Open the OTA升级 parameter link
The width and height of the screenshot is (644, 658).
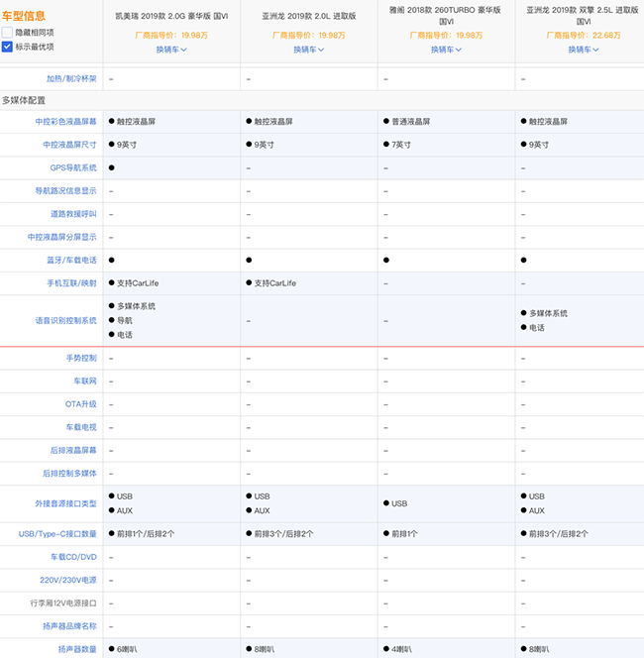tap(80, 404)
